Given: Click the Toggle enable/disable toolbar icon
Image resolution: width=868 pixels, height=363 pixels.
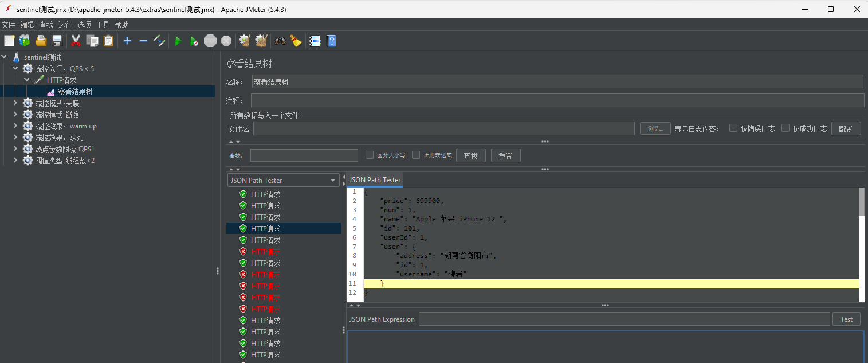Looking at the screenshot, I should 160,41.
